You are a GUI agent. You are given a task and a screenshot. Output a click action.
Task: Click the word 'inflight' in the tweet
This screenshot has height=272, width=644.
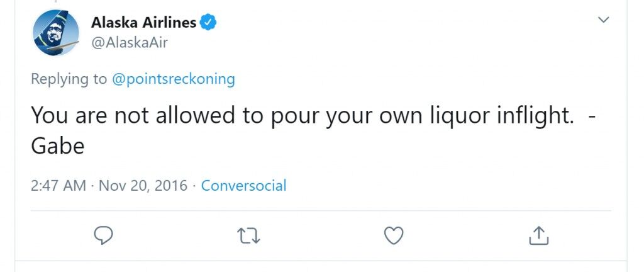coord(535,116)
